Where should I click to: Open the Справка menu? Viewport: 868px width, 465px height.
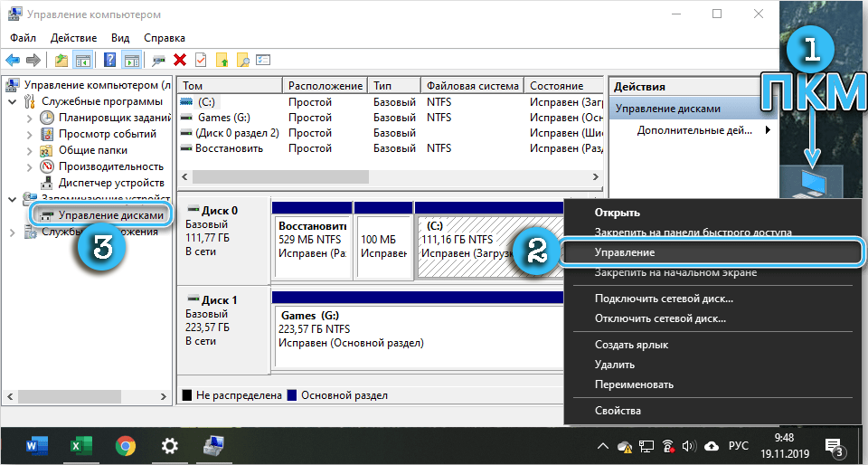point(164,38)
